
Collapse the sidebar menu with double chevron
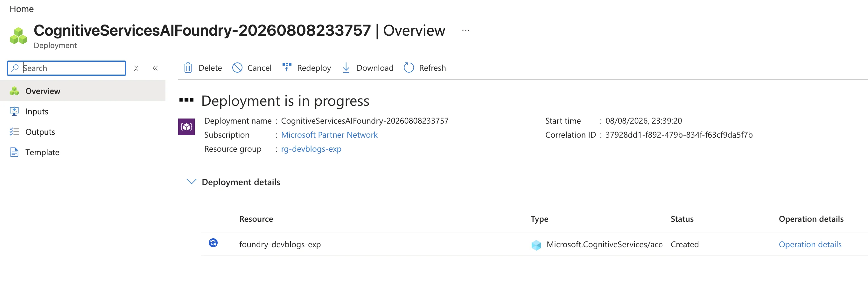click(x=155, y=68)
